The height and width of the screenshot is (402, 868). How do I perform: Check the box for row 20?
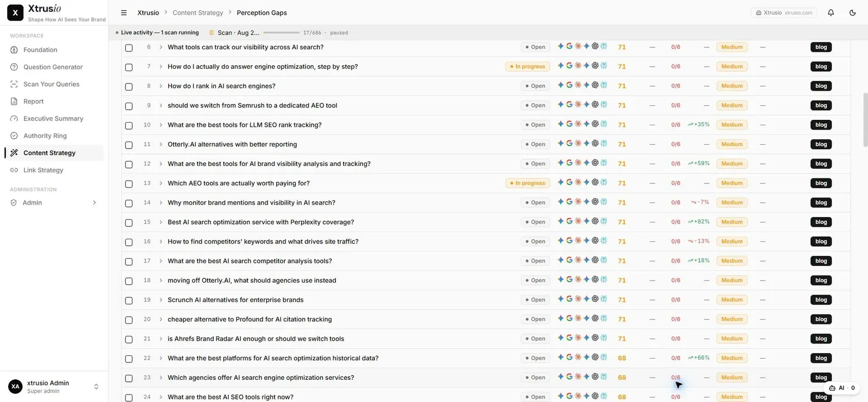[129, 320]
